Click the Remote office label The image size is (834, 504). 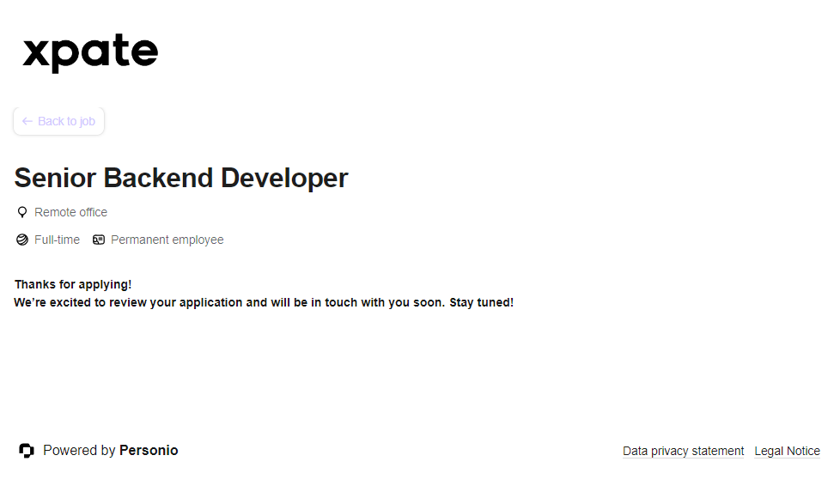(70, 212)
